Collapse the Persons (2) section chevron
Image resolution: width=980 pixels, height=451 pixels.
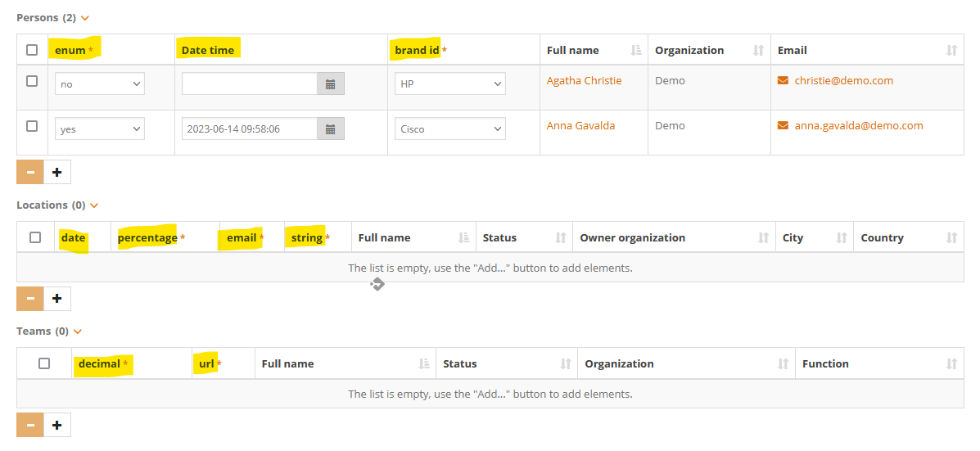[x=85, y=18]
